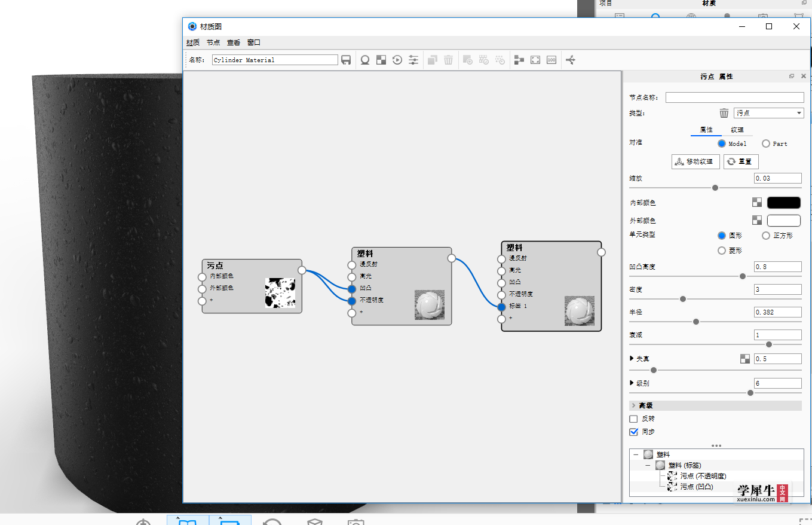Click the 重置 button
812x525 pixels.
click(741, 161)
